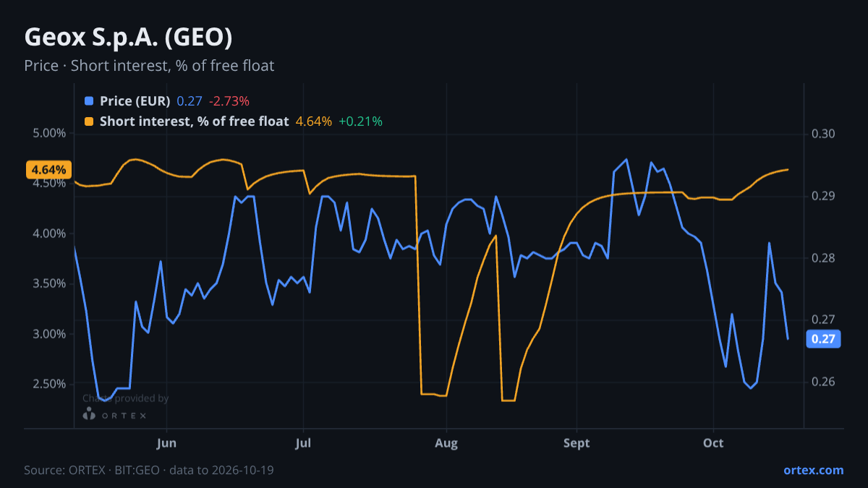Click the Sept x-axis label
Screen dimensions: 868x488
pos(576,442)
